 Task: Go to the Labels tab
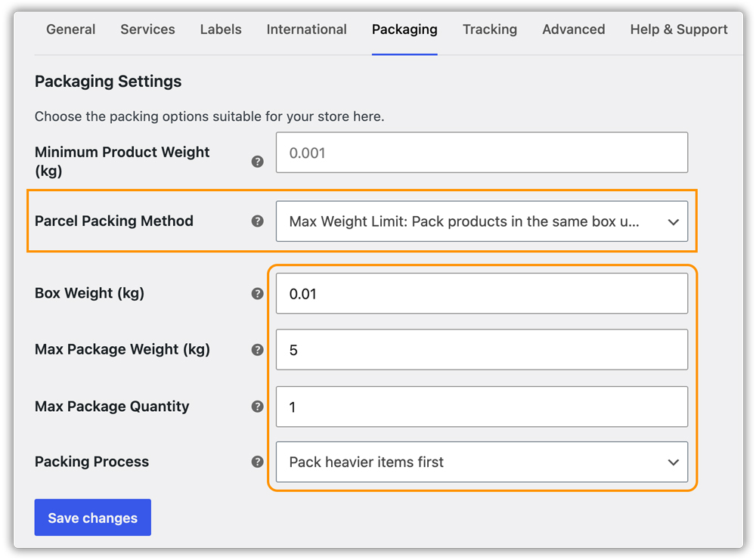(x=221, y=29)
